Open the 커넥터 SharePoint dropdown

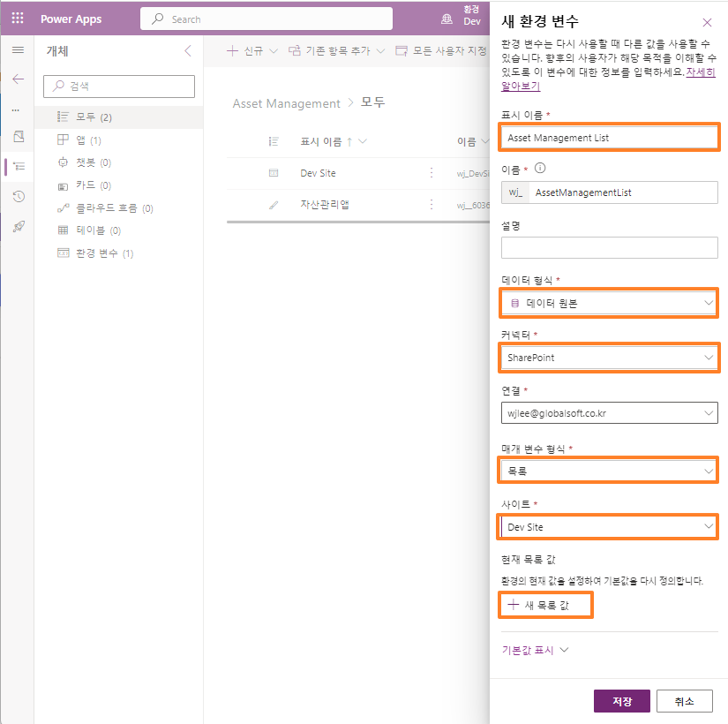pyautogui.click(x=609, y=358)
